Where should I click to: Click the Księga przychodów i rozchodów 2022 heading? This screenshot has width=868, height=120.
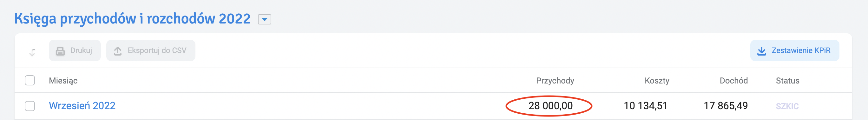[132, 19]
